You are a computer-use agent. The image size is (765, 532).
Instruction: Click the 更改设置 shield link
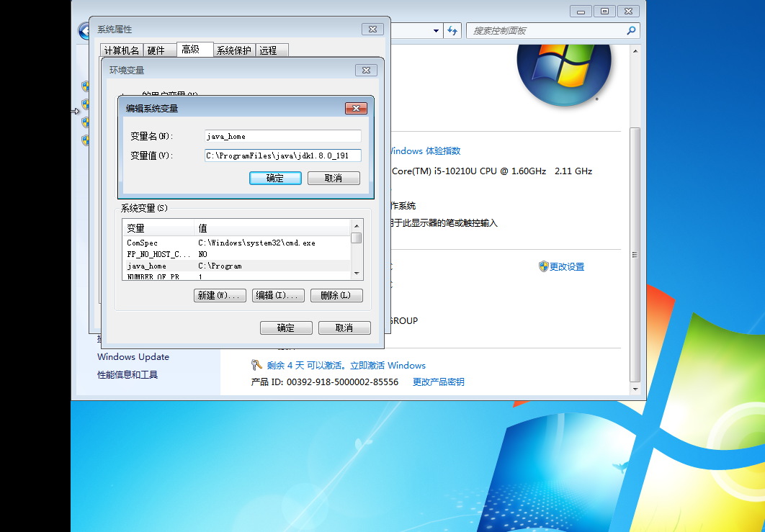567,267
